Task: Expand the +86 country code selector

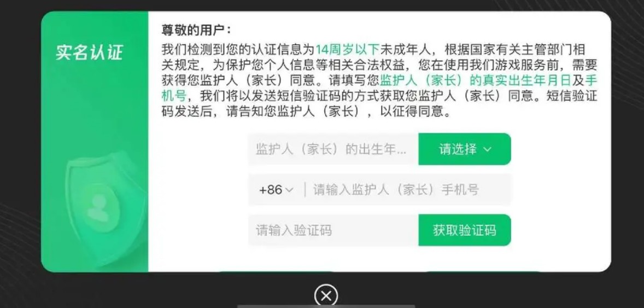Action: click(x=277, y=190)
